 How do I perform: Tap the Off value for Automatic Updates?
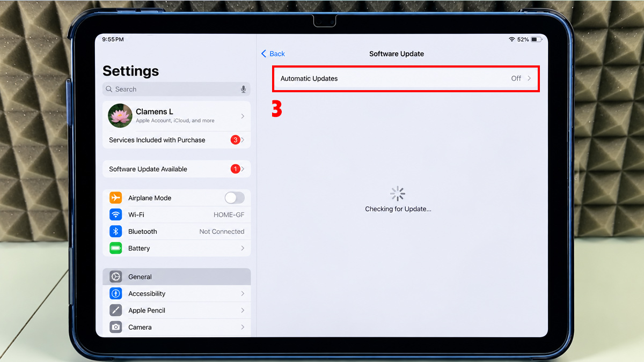[516, 78]
